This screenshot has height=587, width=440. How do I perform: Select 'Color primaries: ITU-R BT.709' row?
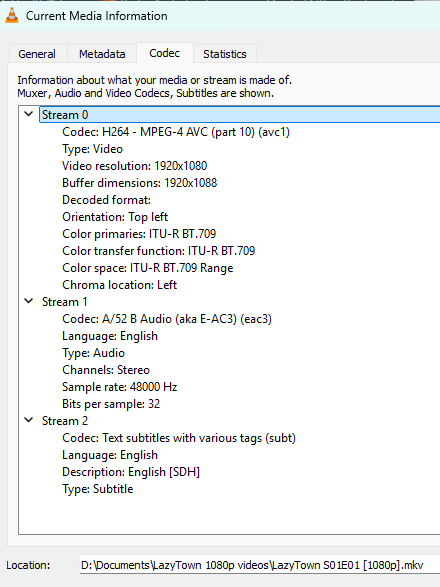(x=139, y=234)
